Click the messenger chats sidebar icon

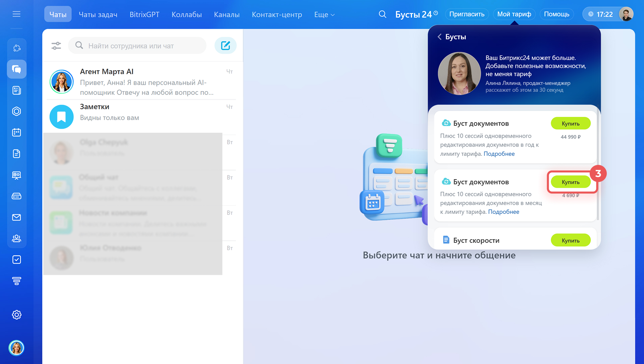[x=16, y=69]
